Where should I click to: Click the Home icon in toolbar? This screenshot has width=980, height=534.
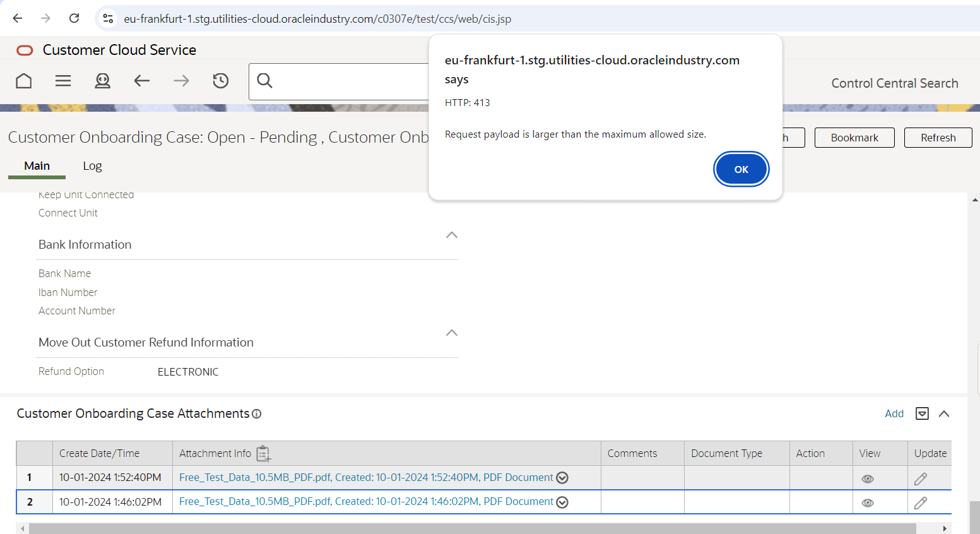point(24,81)
